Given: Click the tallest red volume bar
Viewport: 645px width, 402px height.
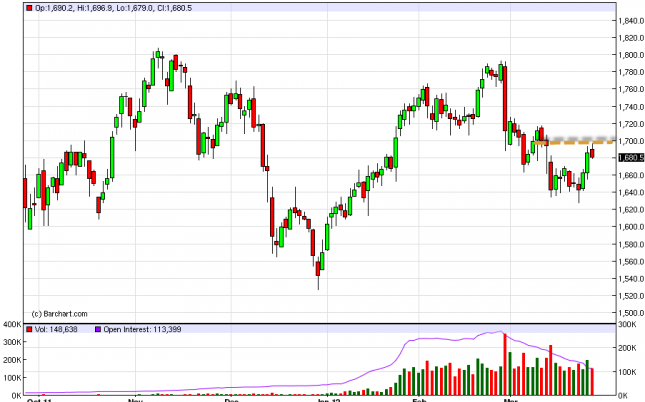Looking at the screenshot, I should pyautogui.click(x=505, y=365).
